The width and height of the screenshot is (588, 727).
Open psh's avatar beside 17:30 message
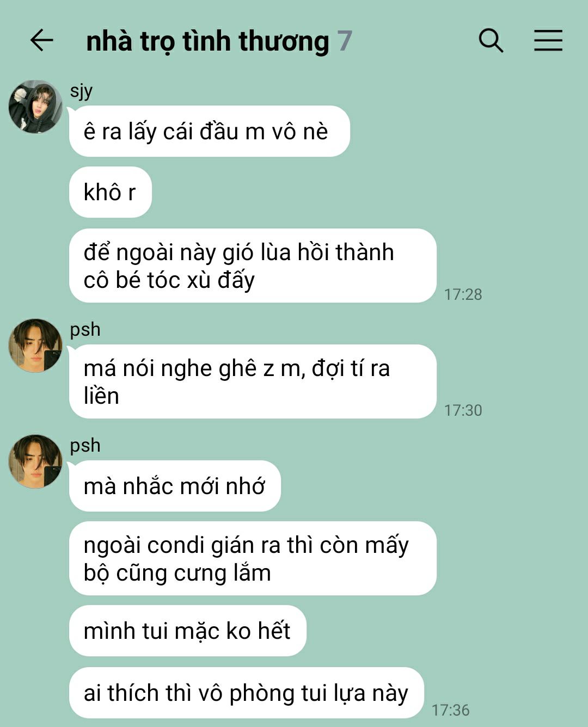pyautogui.click(x=35, y=346)
